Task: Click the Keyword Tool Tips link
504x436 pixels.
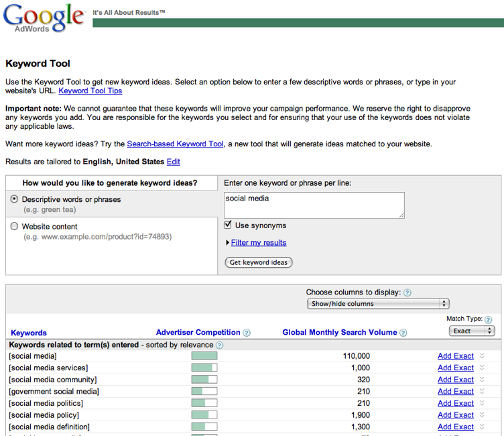Action: [x=90, y=91]
